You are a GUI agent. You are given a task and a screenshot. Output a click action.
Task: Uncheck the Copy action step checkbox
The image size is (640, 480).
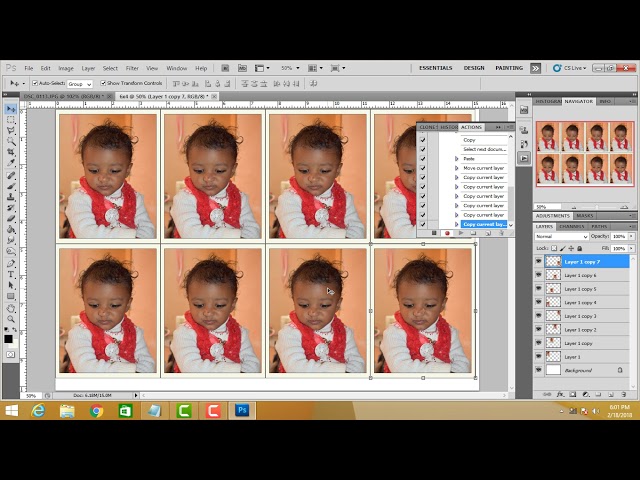point(423,140)
